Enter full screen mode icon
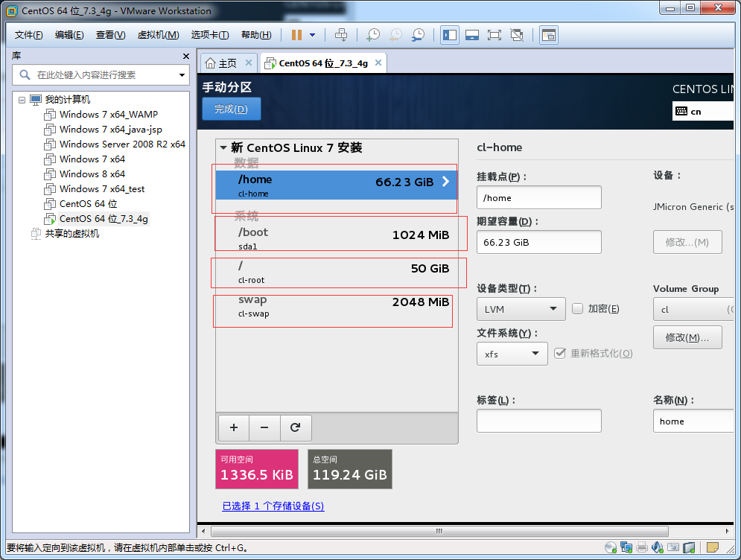This screenshot has height=560, width=741. coord(494,35)
